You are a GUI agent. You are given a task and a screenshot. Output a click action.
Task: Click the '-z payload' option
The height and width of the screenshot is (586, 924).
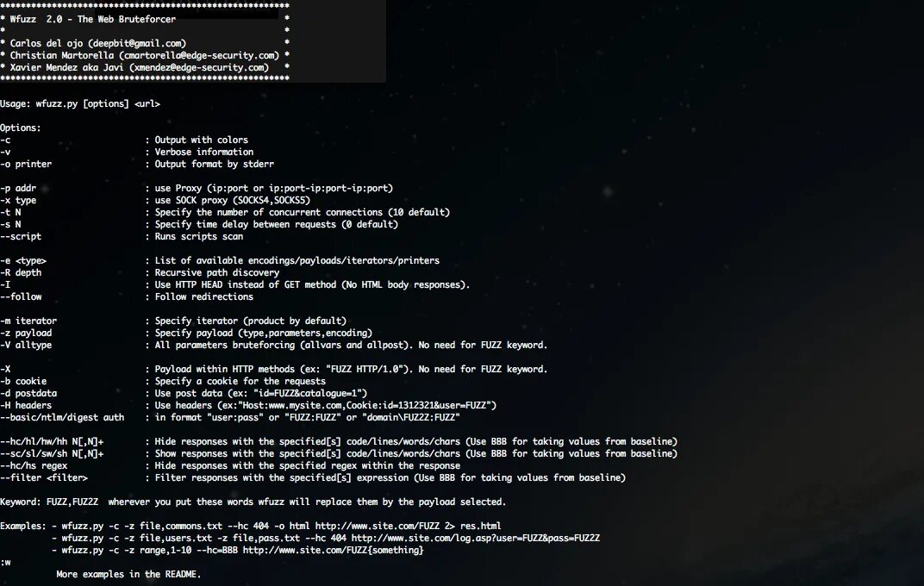pyautogui.click(x=26, y=333)
